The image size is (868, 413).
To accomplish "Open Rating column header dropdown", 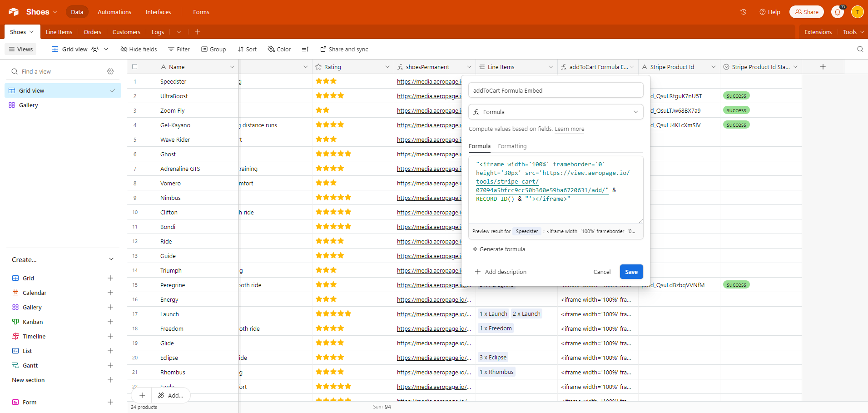I will (x=387, y=67).
